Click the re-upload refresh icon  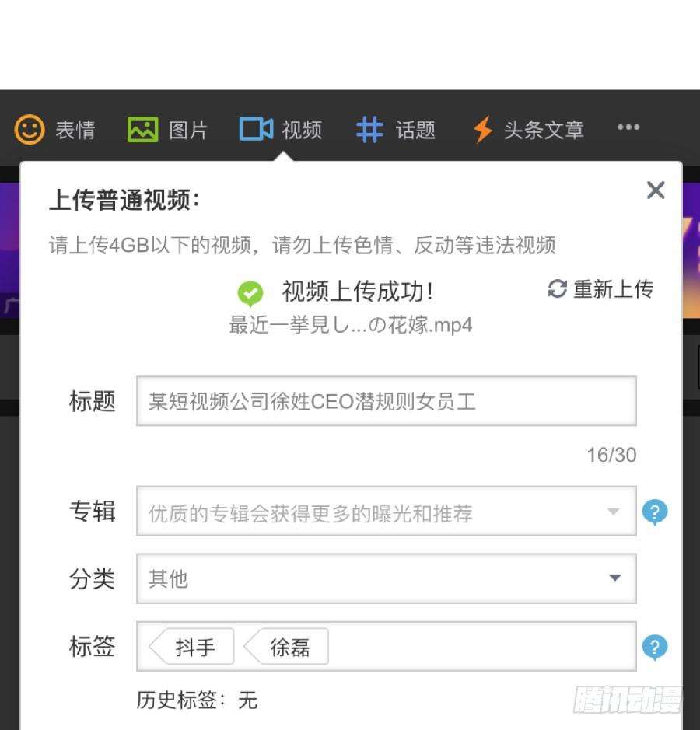pos(557,289)
